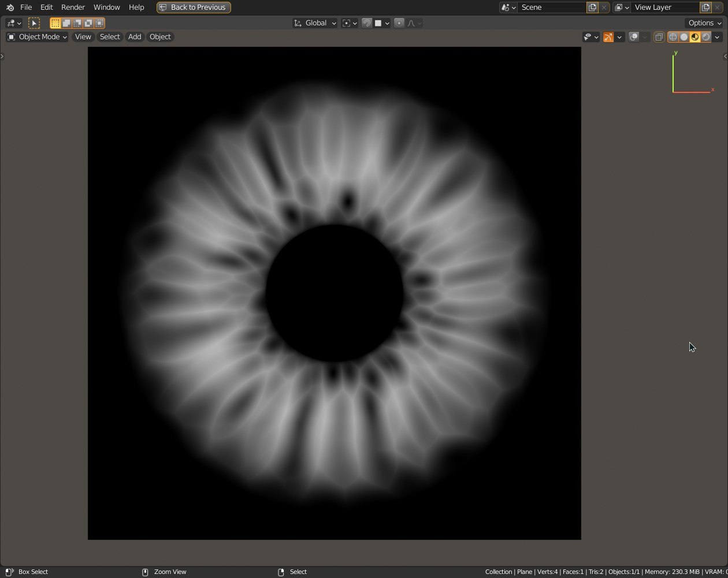
Task: Click the Back to Previous button
Action: 194,8
